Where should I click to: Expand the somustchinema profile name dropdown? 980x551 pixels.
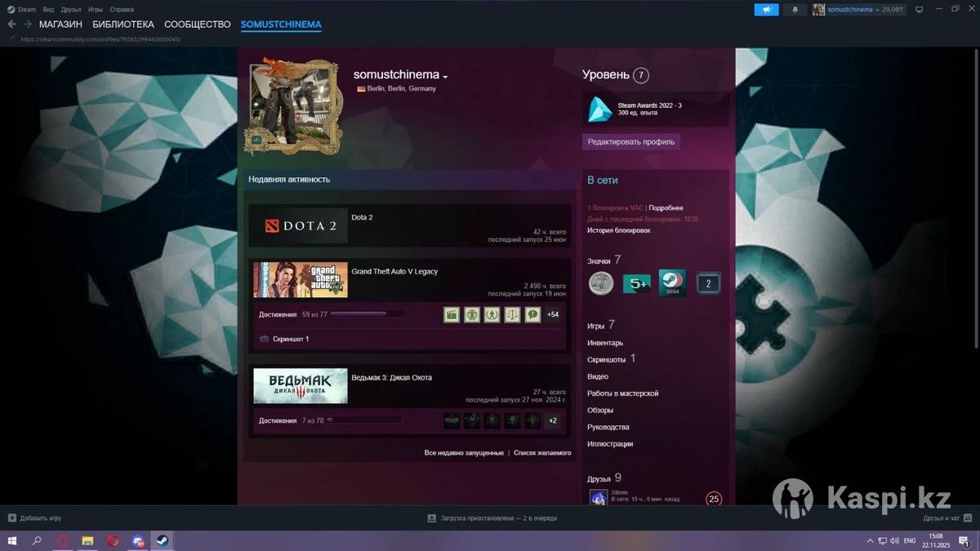(445, 77)
